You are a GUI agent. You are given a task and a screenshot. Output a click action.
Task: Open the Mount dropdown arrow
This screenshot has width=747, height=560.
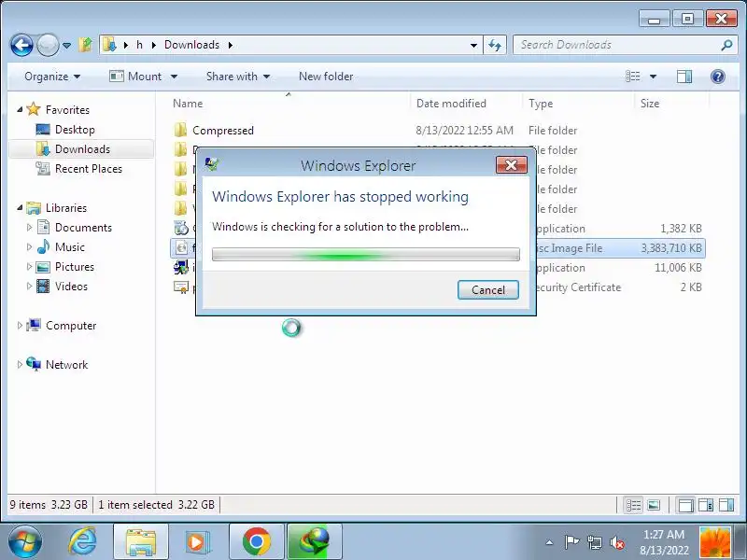click(x=174, y=77)
